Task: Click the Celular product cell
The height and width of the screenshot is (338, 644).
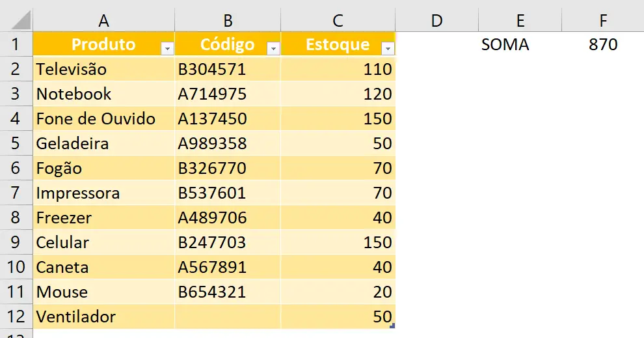Action: pyautogui.click(x=103, y=242)
